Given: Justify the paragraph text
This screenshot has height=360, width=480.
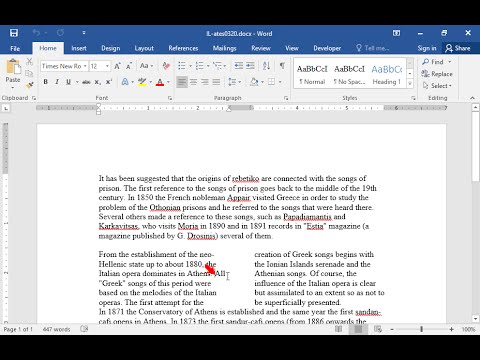Looking at the screenshot, I should (x=216, y=82).
